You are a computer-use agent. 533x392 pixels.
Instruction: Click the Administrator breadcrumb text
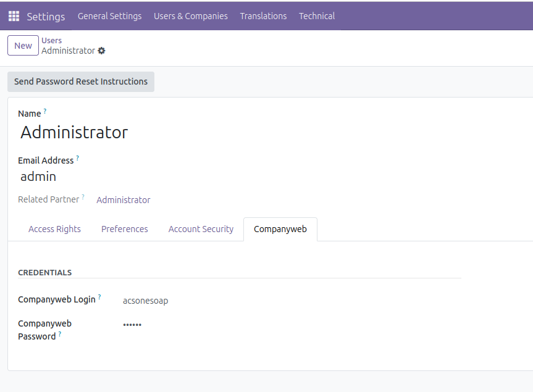pos(69,51)
